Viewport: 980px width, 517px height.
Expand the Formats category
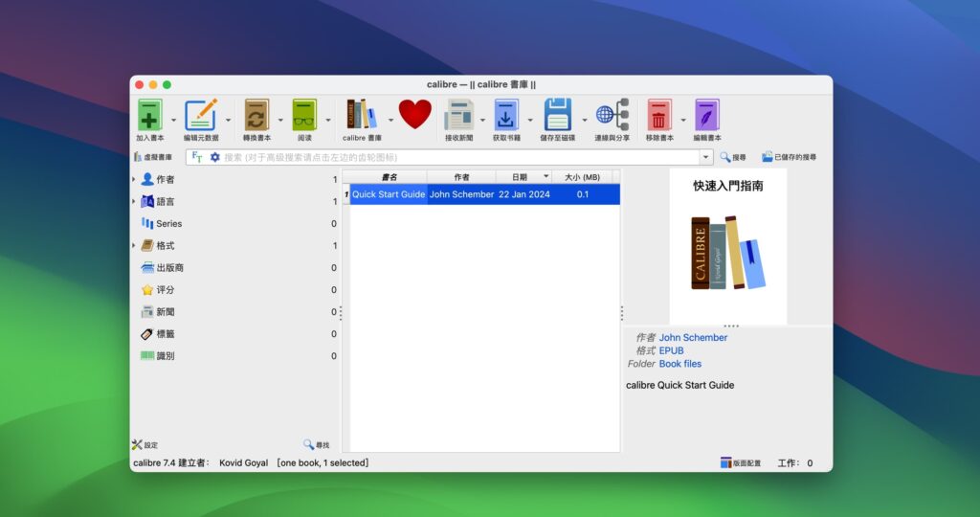[134, 246]
